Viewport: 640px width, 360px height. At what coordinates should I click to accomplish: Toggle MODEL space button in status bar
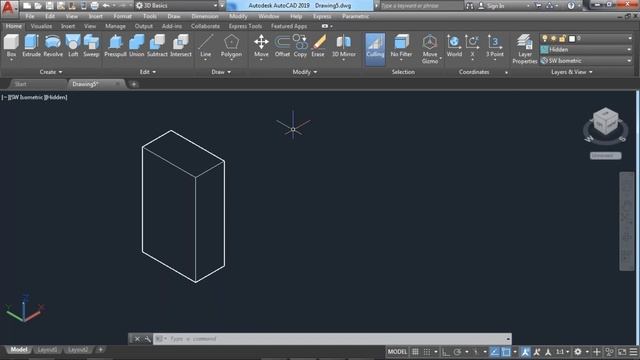397,351
